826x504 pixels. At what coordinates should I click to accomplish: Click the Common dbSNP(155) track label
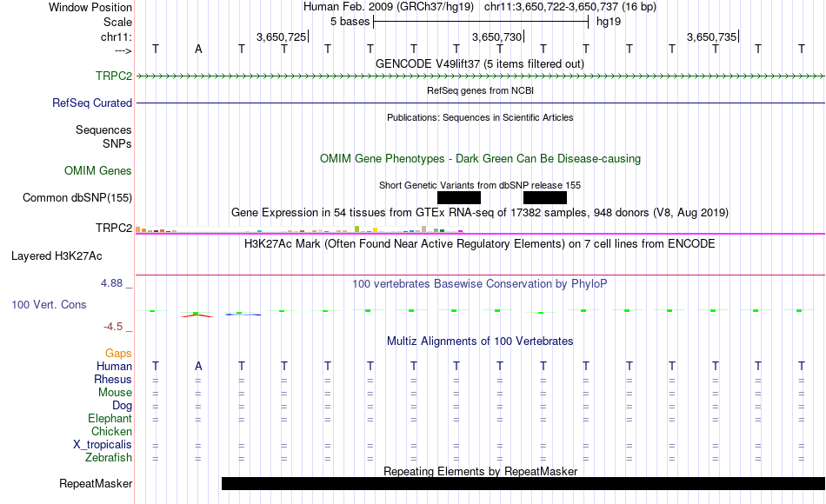[x=77, y=197]
